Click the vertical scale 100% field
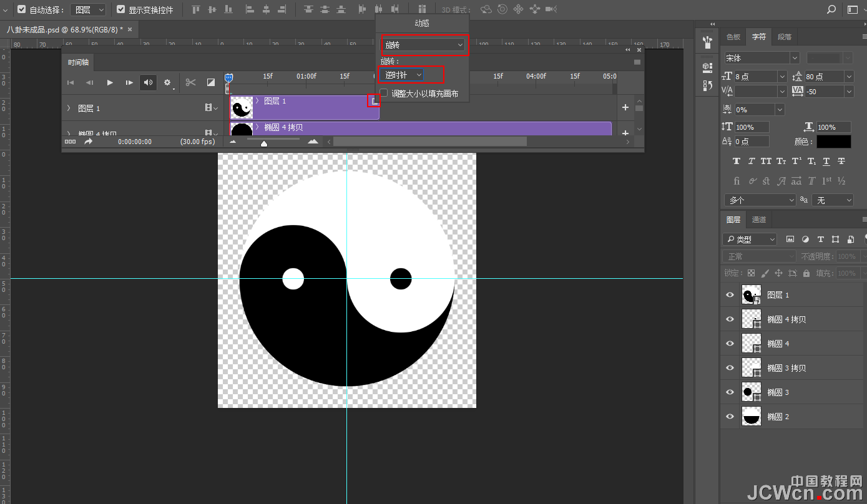 752,127
